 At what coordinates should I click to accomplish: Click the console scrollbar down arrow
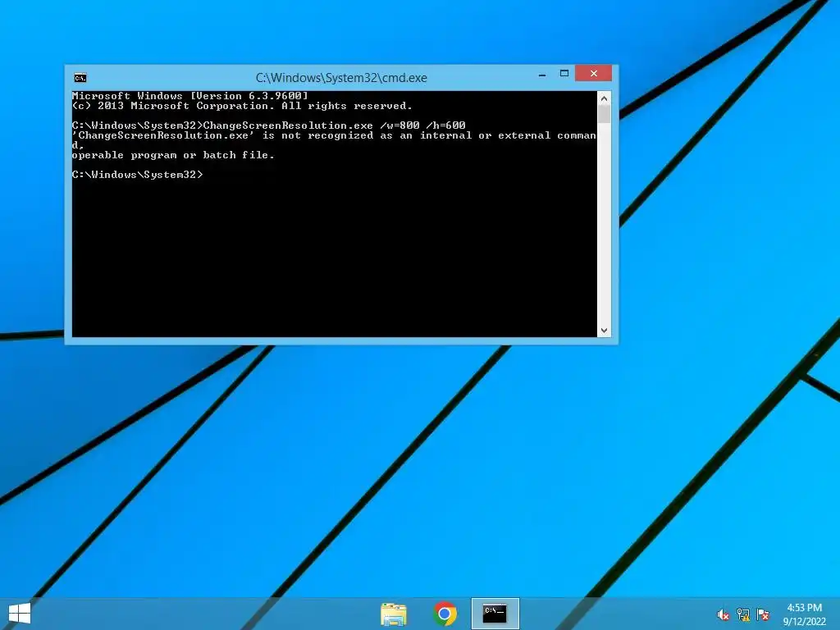click(x=605, y=331)
